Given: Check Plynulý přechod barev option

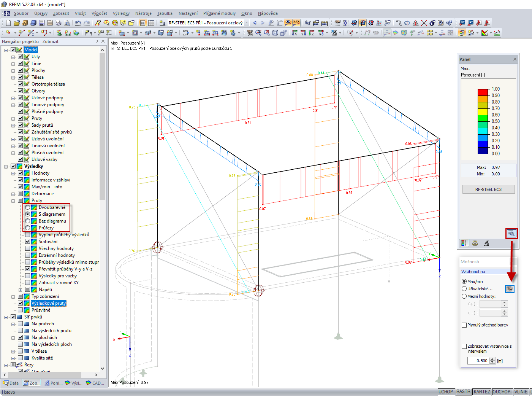Looking at the screenshot, I should pos(464,325).
